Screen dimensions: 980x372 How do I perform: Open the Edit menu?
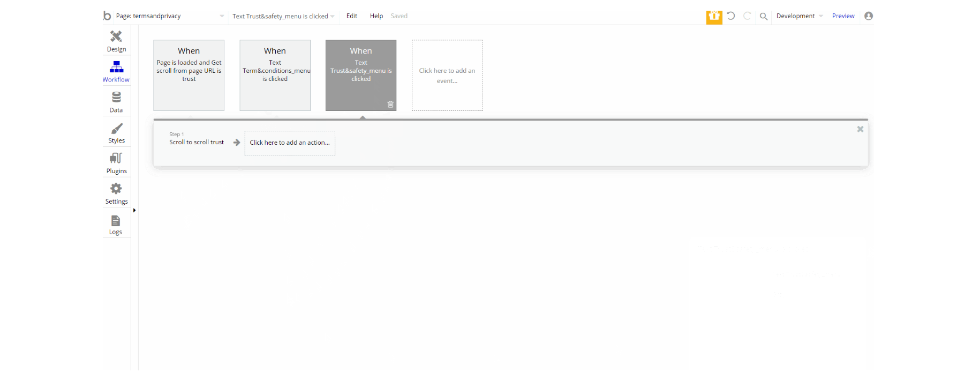tap(352, 16)
